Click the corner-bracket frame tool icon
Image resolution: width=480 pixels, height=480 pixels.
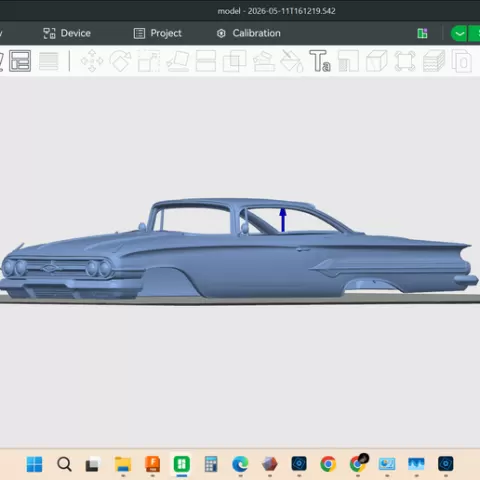(405, 61)
